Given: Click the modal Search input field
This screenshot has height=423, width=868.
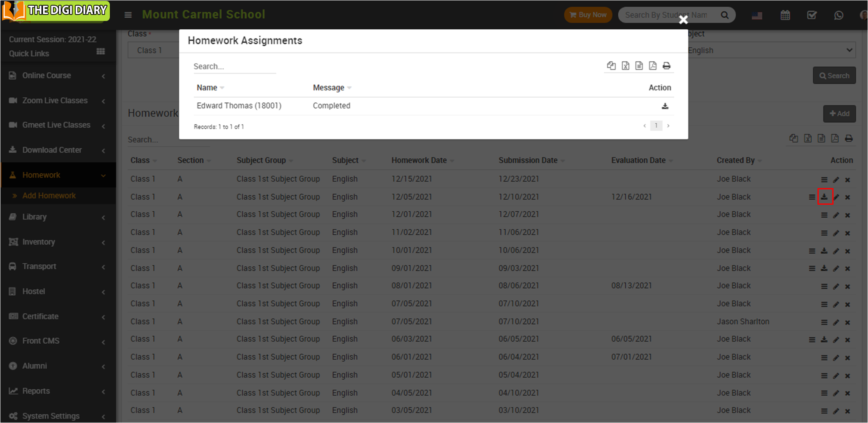Looking at the screenshot, I should [x=234, y=66].
